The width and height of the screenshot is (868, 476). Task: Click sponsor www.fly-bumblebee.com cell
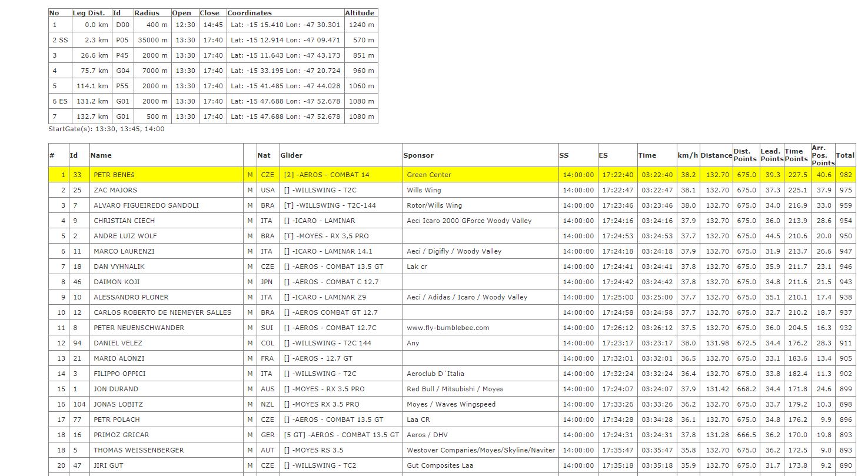pyautogui.click(x=481, y=328)
